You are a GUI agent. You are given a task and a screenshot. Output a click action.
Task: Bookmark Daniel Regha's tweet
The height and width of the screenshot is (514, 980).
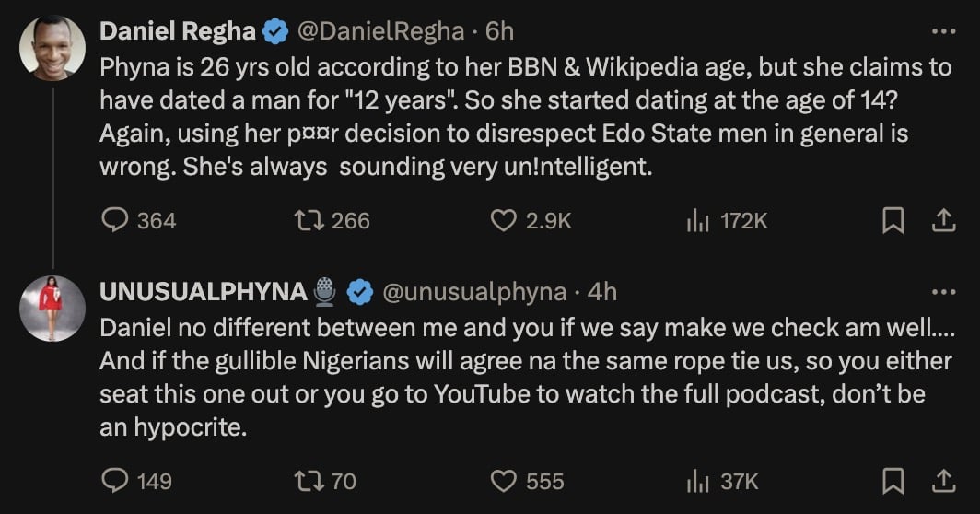click(x=892, y=220)
